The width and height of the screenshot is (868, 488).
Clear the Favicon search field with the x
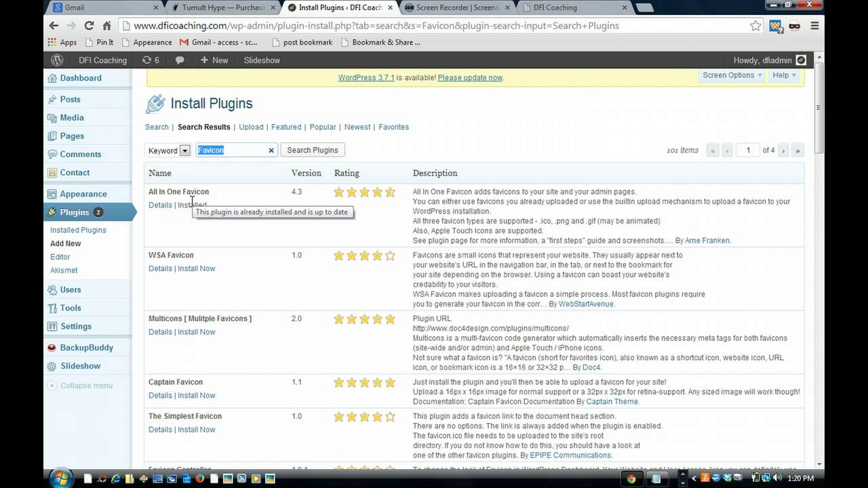pos(271,150)
